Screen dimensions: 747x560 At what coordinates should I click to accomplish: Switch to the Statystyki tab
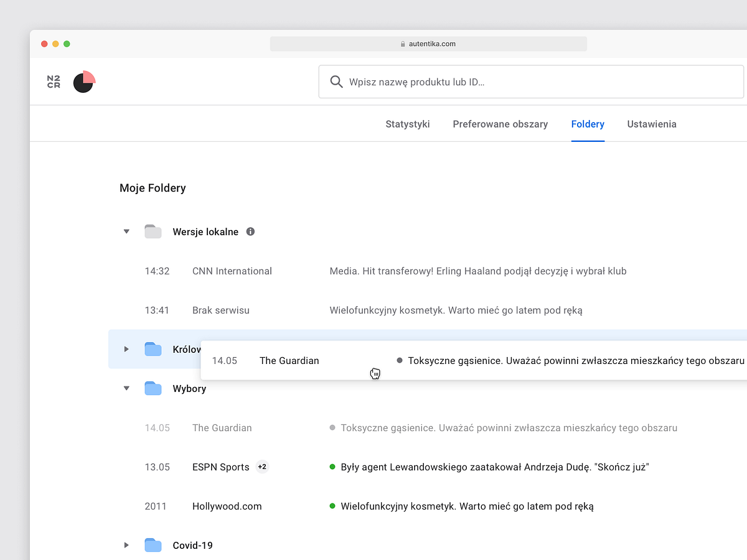(x=408, y=124)
